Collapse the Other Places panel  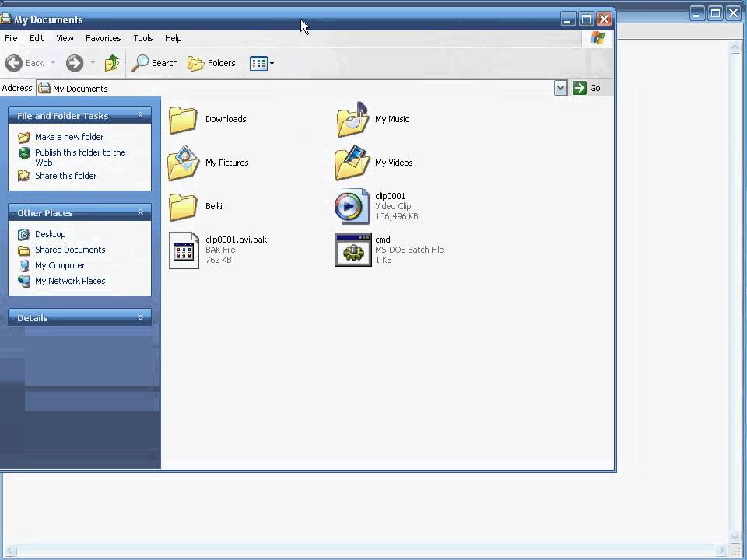[x=140, y=212]
